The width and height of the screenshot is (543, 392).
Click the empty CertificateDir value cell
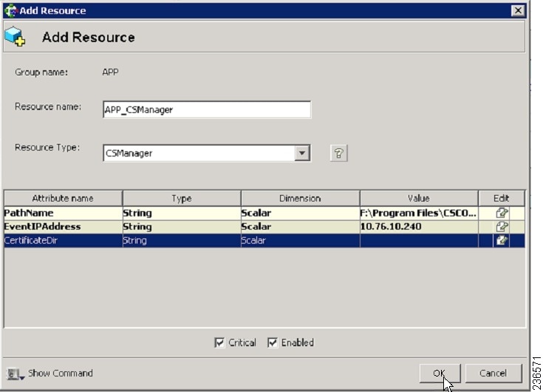point(419,241)
